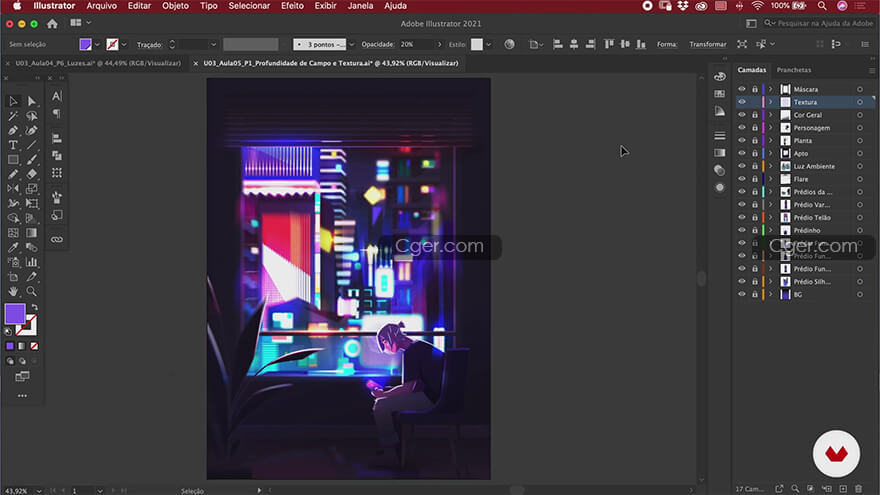The height and width of the screenshot is (495, 880).
Task: Open the Links panel icon
Action: 57,240
